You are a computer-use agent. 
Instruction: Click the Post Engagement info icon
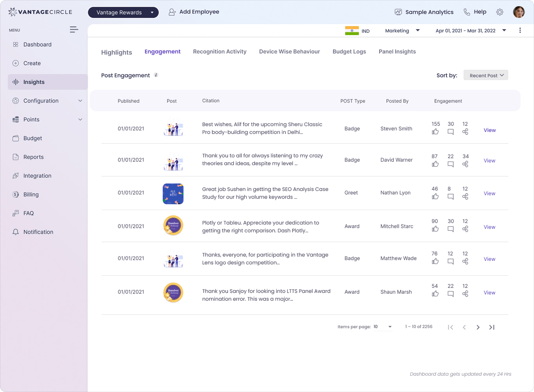[x=156, y=75]
